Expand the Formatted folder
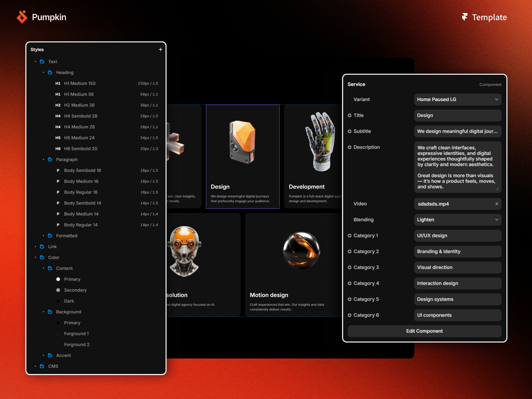This screenshot has width=532, height=399. click(43, 236)
